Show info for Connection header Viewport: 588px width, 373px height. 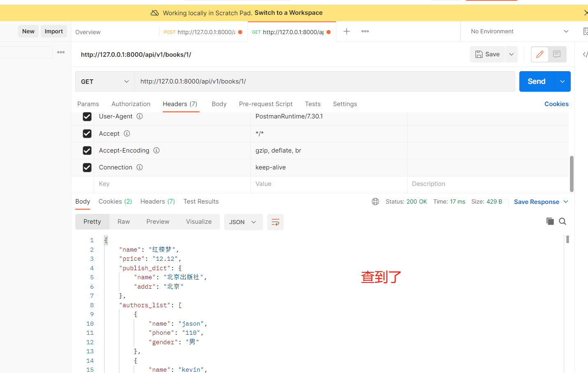(x=140, y=167)
